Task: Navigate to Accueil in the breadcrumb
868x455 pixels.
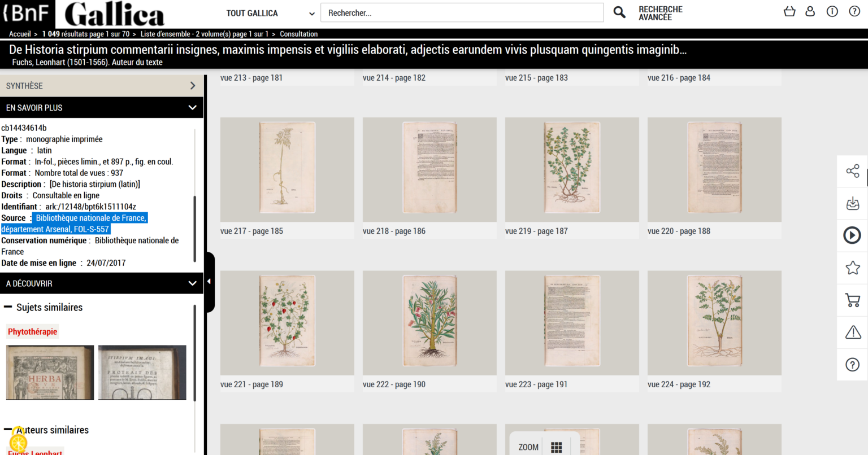Action: tap(20, 34)
